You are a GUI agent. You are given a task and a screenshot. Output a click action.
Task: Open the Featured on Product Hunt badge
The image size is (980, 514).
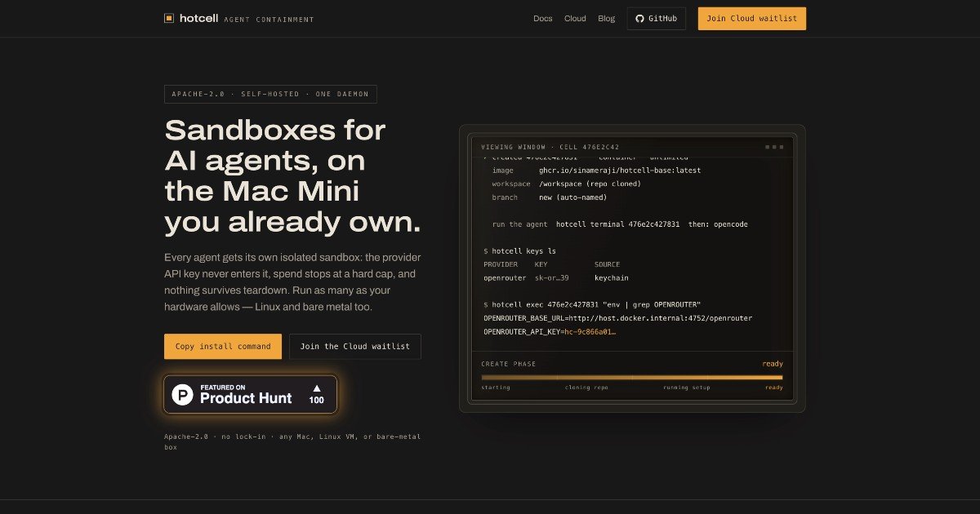pyautogui.click(x=250, y=394)
